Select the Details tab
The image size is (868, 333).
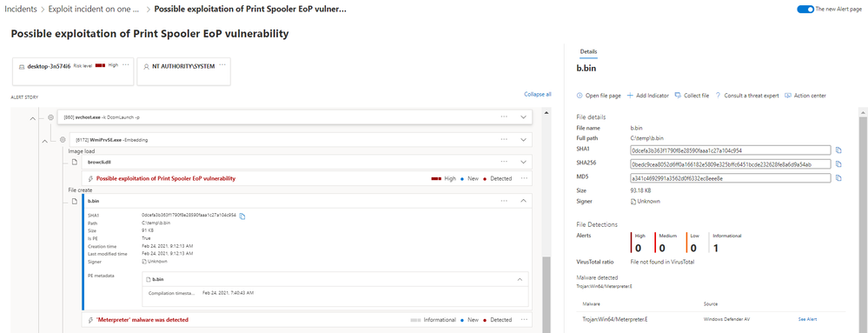click(588, 51)
